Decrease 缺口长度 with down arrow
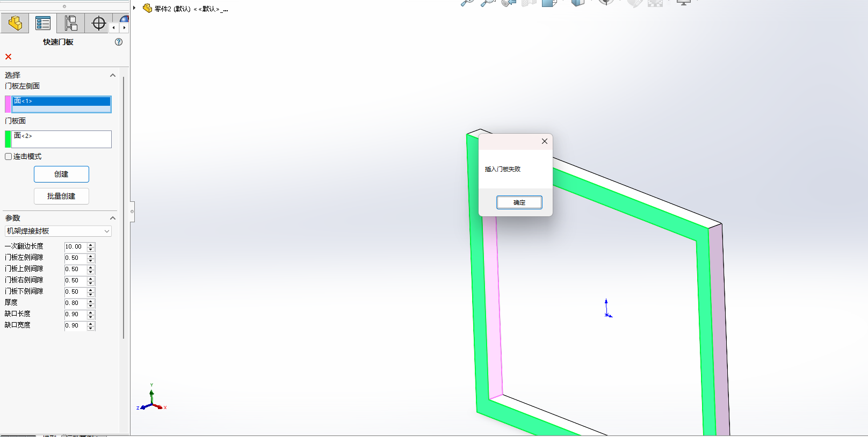Image resolution: width=868 pixels, height=437 pixels. click(x=91, y=317)
